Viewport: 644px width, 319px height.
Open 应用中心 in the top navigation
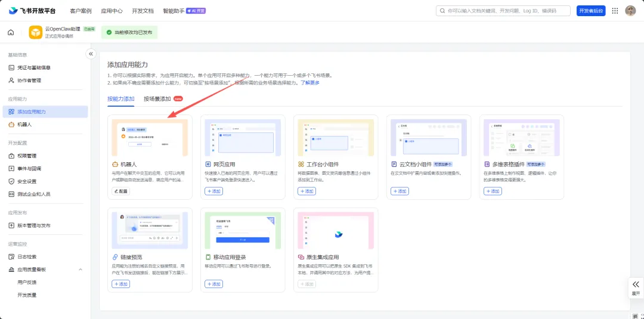pos(112,11)
